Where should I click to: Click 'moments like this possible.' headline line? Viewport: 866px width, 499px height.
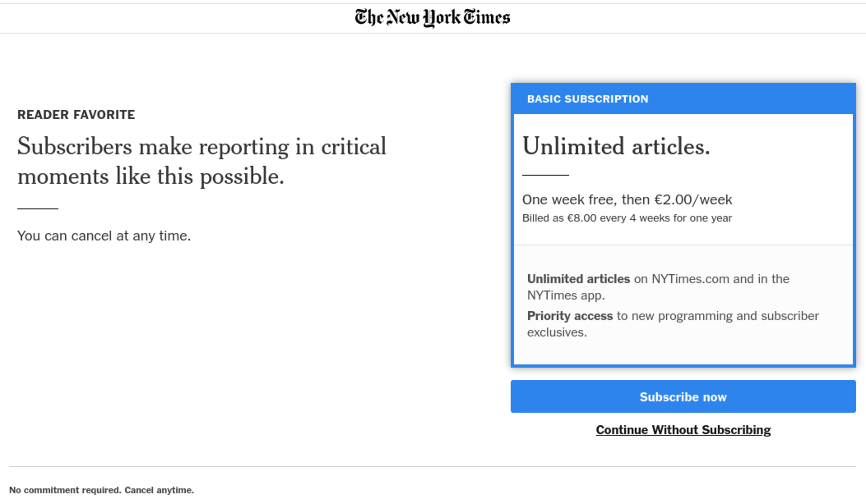[x=151, y=177]
